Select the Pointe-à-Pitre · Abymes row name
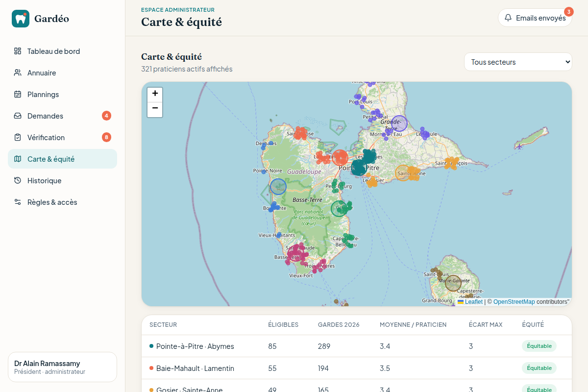The width and height of the screenshot is (588, 392). click(x=195, y=346)
